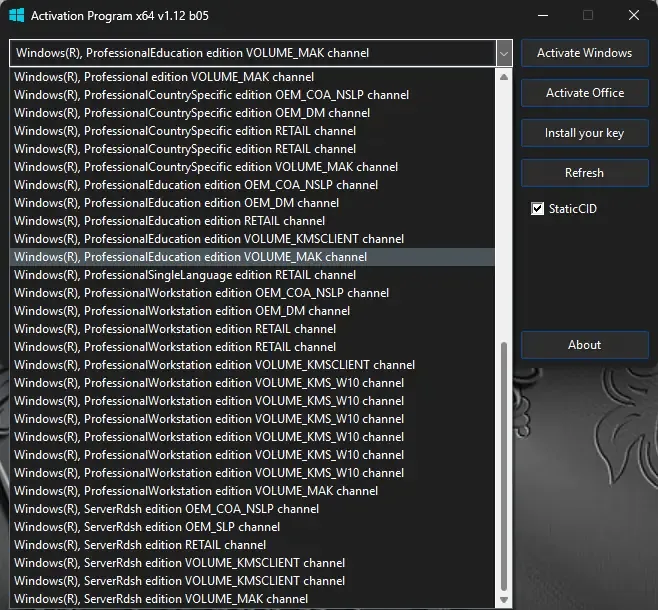The image size is (658, 610).
Task: Pick ProfessionalEducation RETAIL channel
Action: point(252,221)
